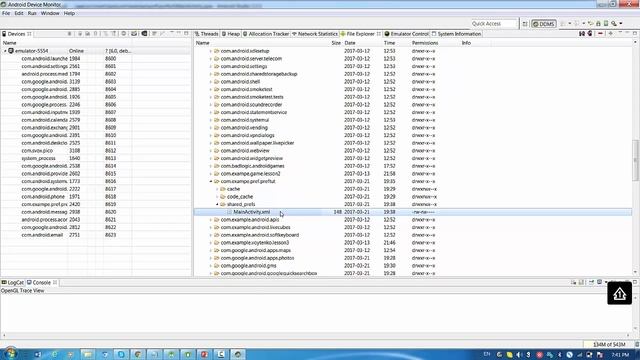This screenshot has height=360, width=640.
Task: Collapse the com.example.pref.preftut folder
Action: pyautogui.click(x=211, y=181)
